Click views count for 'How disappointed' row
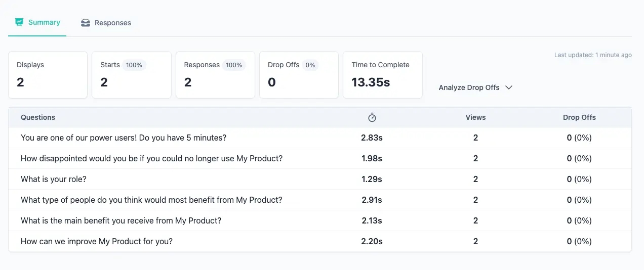The height and width of the screenshot is (270, 644). pyautogui.click(x=475, y=158)
